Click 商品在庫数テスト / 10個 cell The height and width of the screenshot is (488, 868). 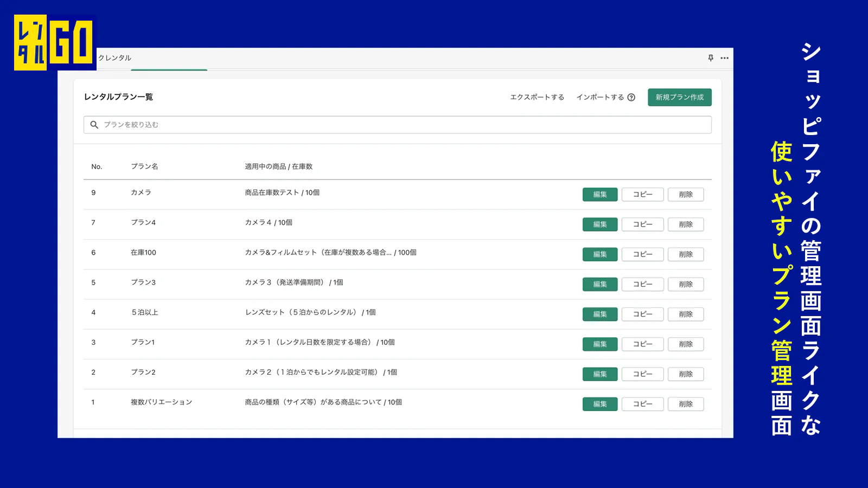click(x=282, y=192)
